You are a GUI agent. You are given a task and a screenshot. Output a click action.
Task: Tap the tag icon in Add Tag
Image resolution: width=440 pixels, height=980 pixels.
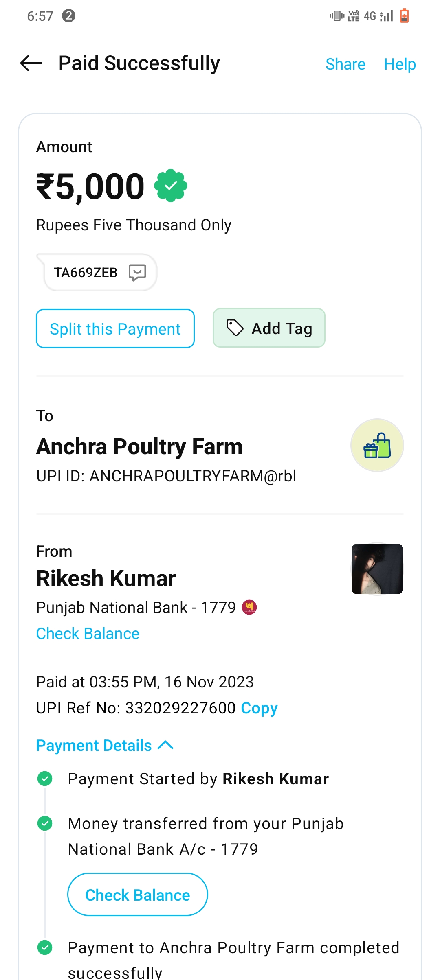[235, 328]
